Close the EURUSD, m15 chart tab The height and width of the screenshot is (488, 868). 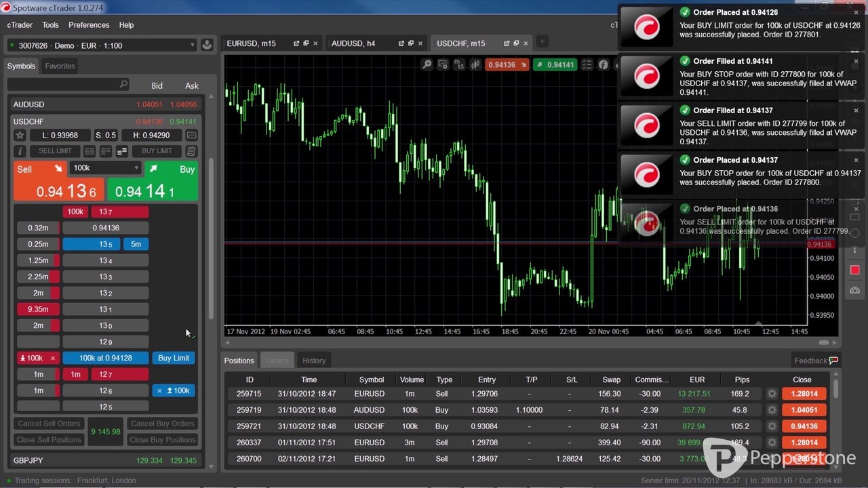point(317,43)
